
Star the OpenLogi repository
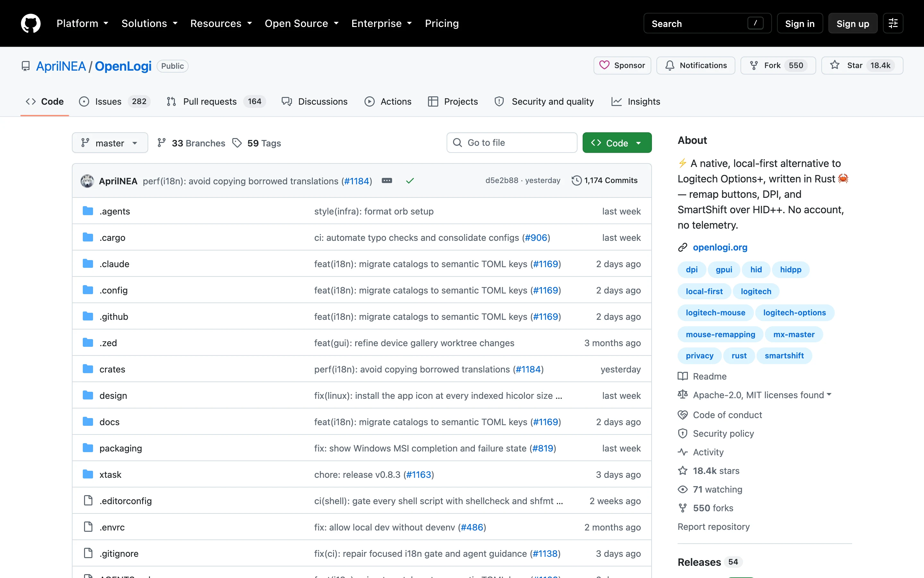(x=862, y=66)
